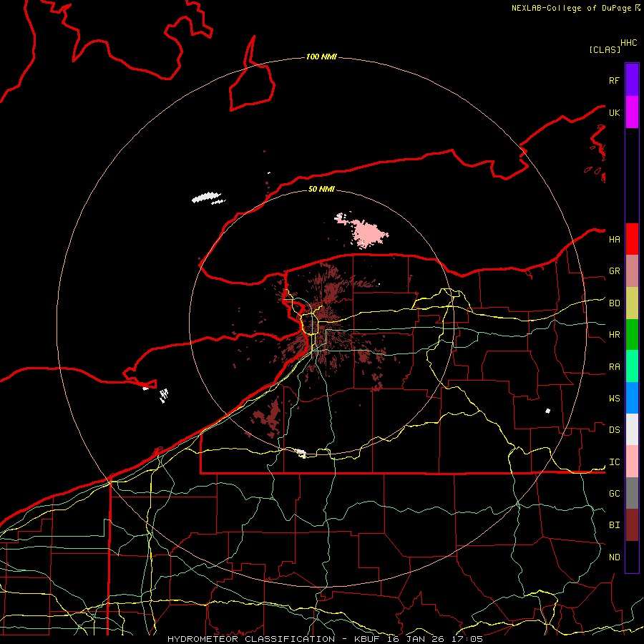Click the DS legend label
Image resolution: width=644 pixels, height=644 pixels.
point(614,429)
